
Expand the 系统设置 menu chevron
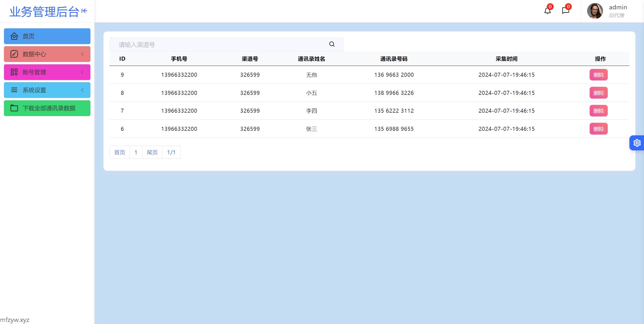[82, 90]
